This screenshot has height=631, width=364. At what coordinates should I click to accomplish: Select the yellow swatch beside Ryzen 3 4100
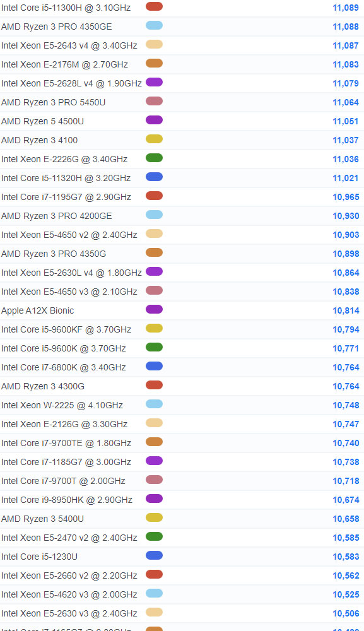(x=154, y=139)
